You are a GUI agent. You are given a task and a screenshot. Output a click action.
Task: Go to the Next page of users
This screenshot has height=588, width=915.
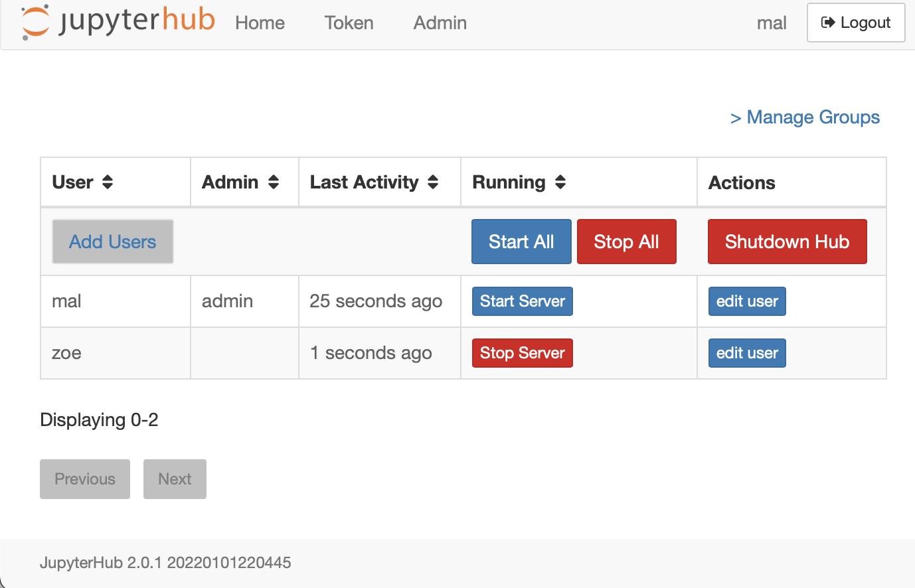coord(175,478)
